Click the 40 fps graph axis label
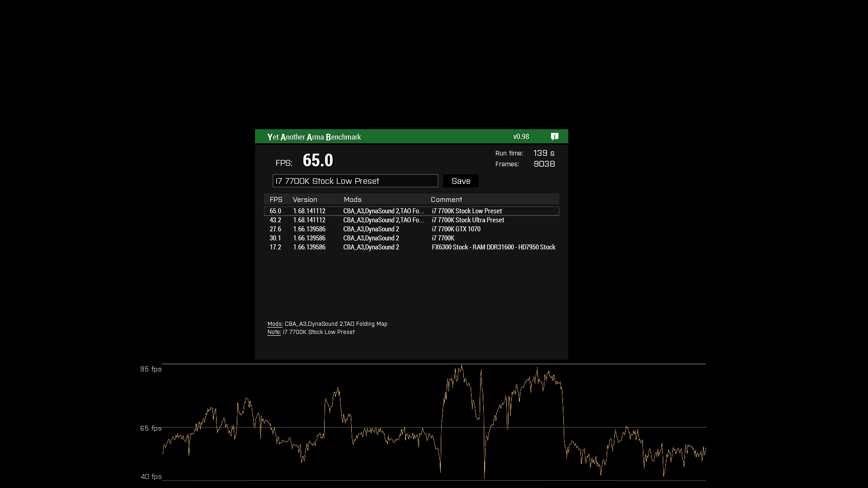This screenshot has height=488, width=868. pos(151,476)
